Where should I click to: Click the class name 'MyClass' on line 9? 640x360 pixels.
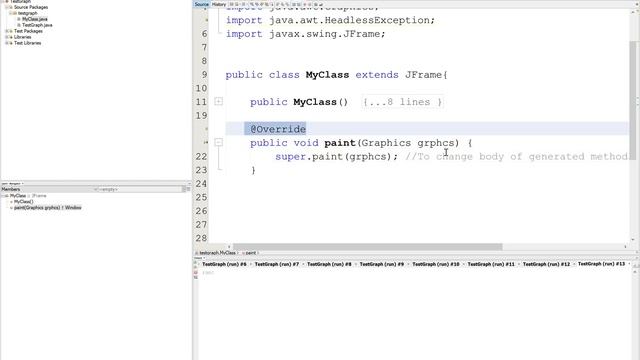tap(327, 75)
